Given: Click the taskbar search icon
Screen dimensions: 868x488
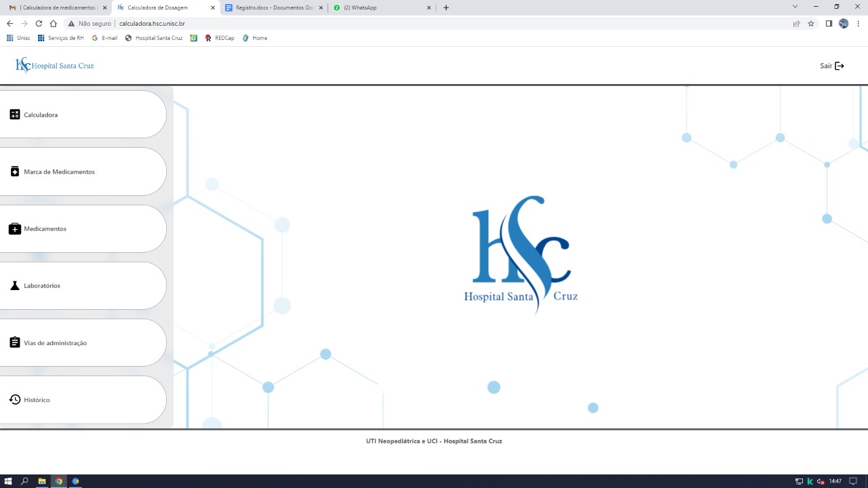Looking at the screenshot, I should (24, 481).
